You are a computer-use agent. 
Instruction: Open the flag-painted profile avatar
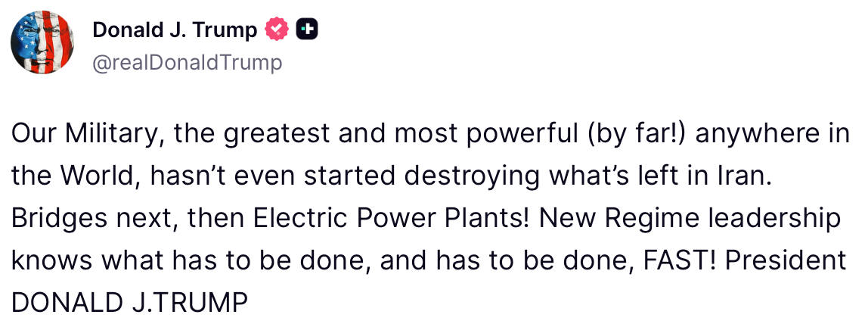[x=42, y=42]
